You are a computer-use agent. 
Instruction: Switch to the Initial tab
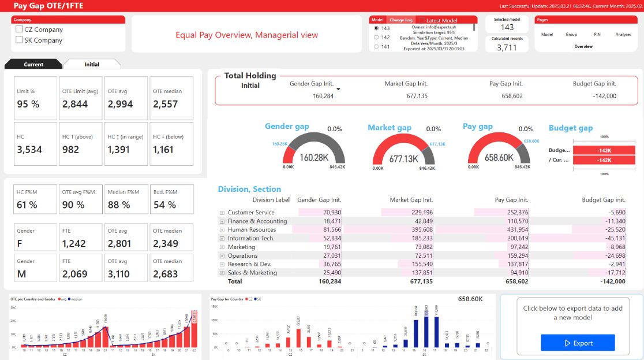pos(92,64)
